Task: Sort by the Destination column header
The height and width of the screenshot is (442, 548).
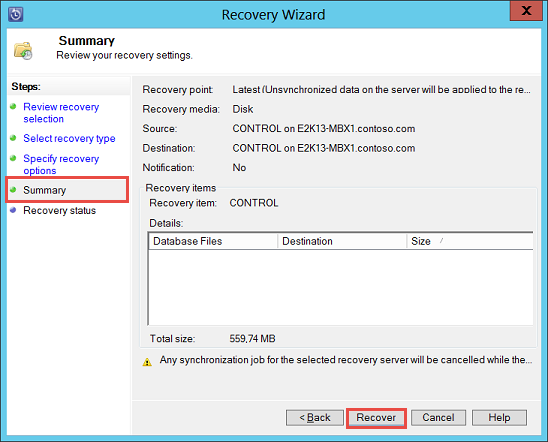Action: [342, 241]
